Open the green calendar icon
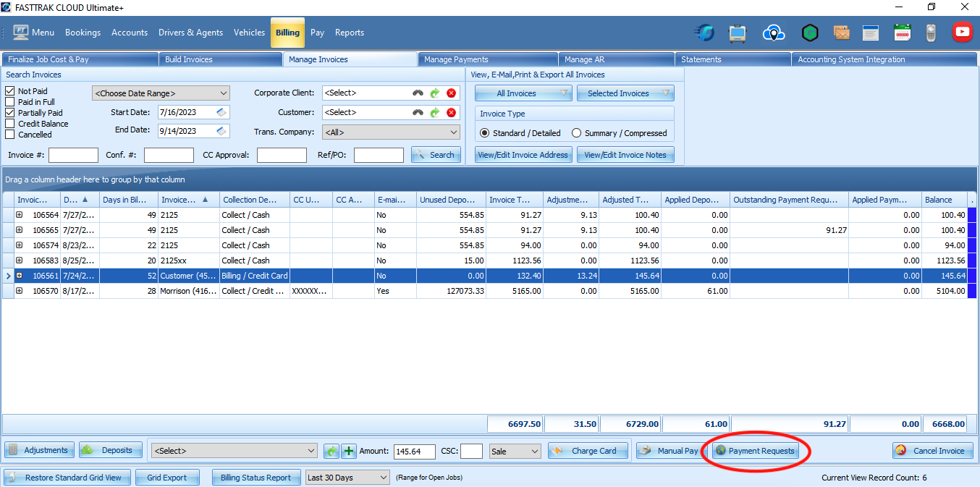This screenshot has height=487, width=980. 902,33
